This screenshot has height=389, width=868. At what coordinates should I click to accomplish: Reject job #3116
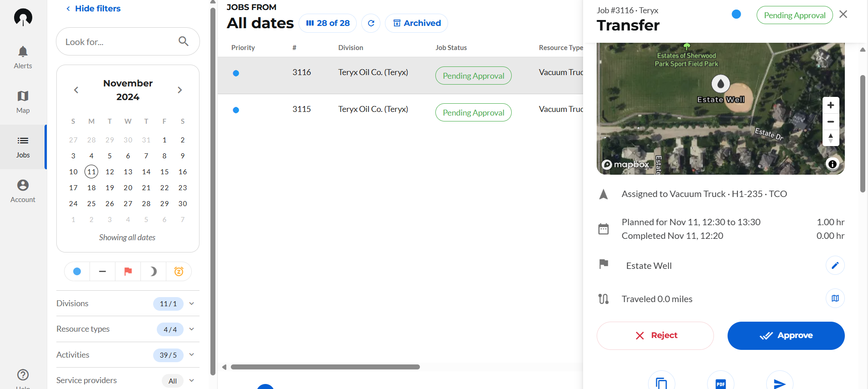655,336
